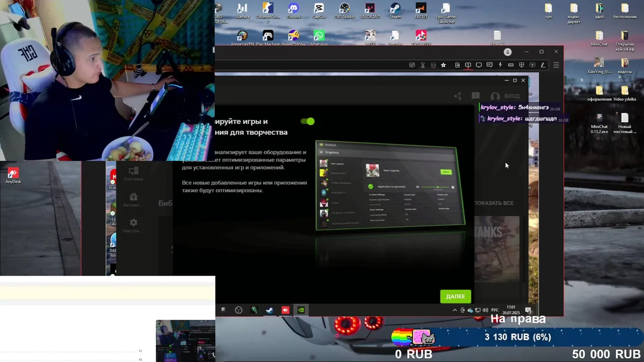Click the bookmark star in browser toolbar
This screenshot has width=644, height=362.
click(x=443, y=65)
